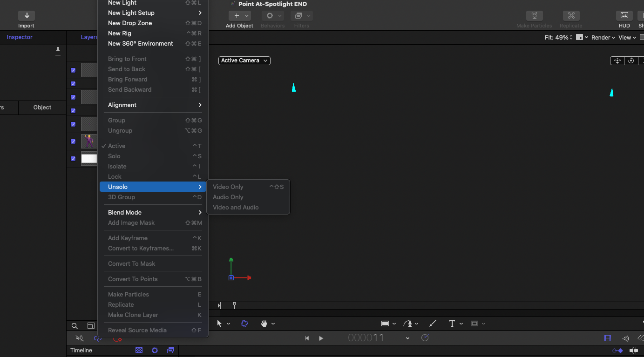644x357 pixels.
Task: Select the Bezier pen tool
Action: (x=407, y=323)
